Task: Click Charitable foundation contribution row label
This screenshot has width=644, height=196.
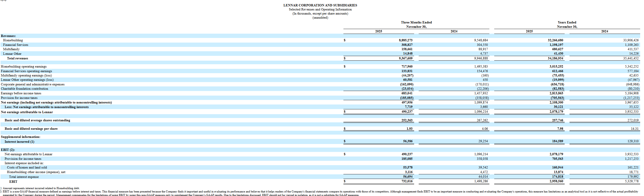Action: coord(24,89)
